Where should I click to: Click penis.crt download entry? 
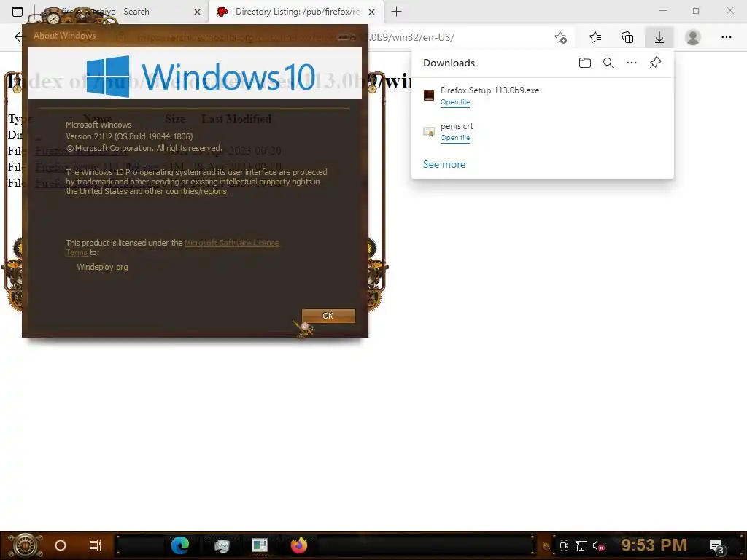(x=542, y=131)
